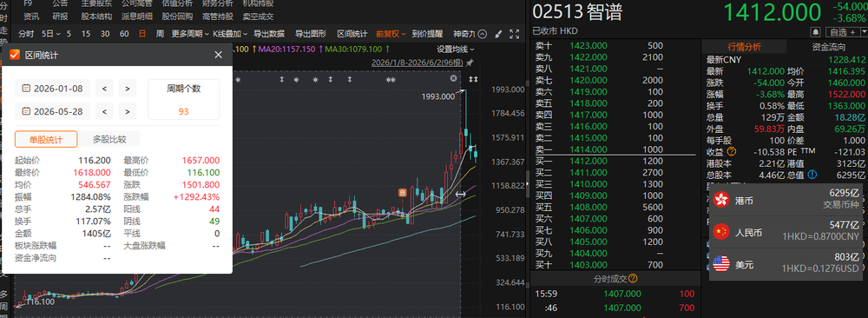Toggle the orange checkbox beside 区间统计 title

[15, 55]
